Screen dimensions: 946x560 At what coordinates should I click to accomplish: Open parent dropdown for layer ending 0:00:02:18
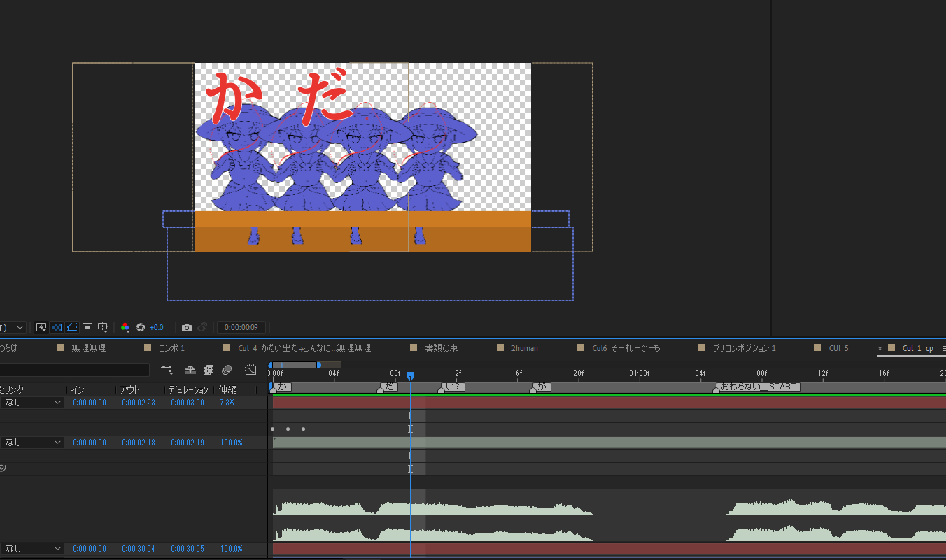click(33, 443)
